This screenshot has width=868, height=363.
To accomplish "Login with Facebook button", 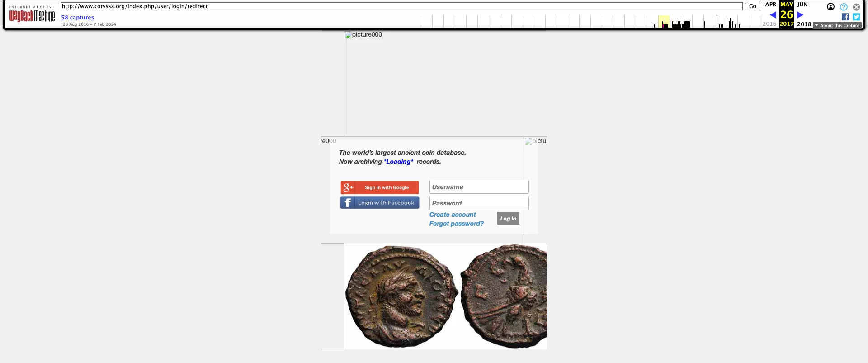I will tap(380, 203).
